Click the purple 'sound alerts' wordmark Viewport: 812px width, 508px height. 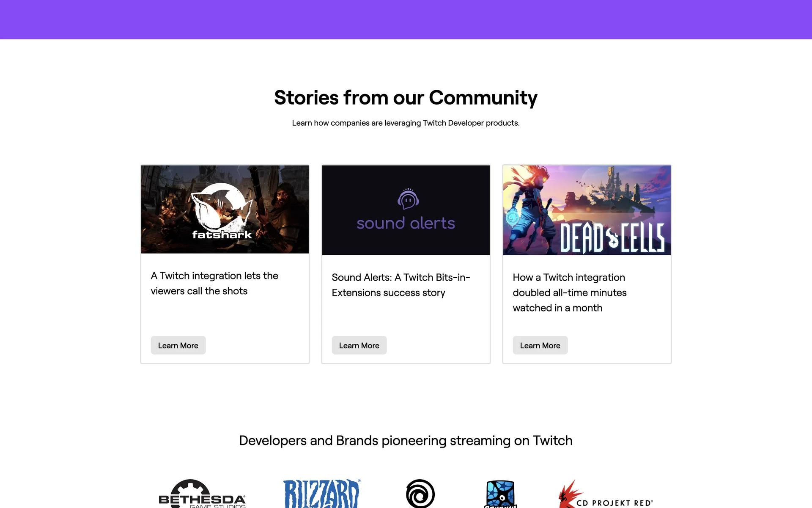pyautogui.click(x=406, y=223)
